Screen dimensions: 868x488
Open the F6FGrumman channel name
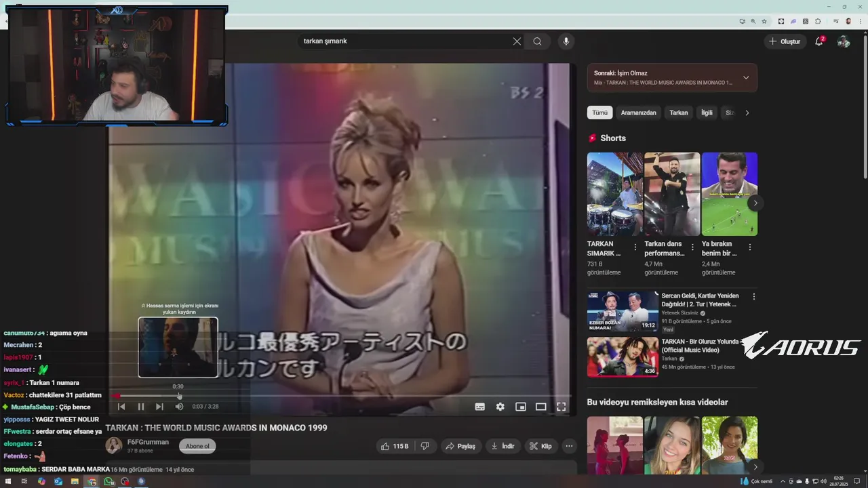click(x=148, y=442)
